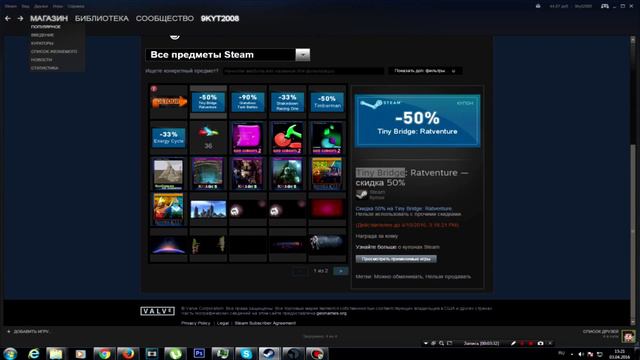Click 'Просмотреть применимые игры' button
Viewport: 640px width, 360px height.
click(x=396, y=259)
